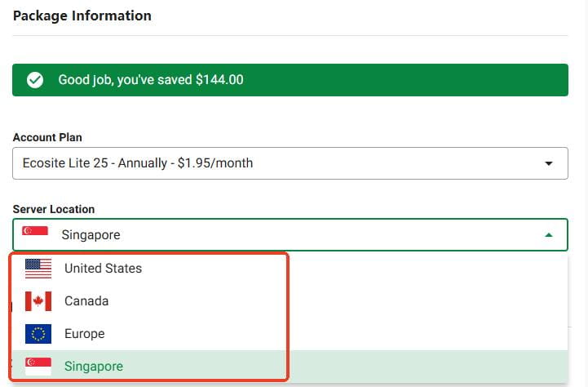The width and height of the screenshot is (588, 387).
Task: Click the selected Singapore text in the field
Action: (x=91, y=235)
